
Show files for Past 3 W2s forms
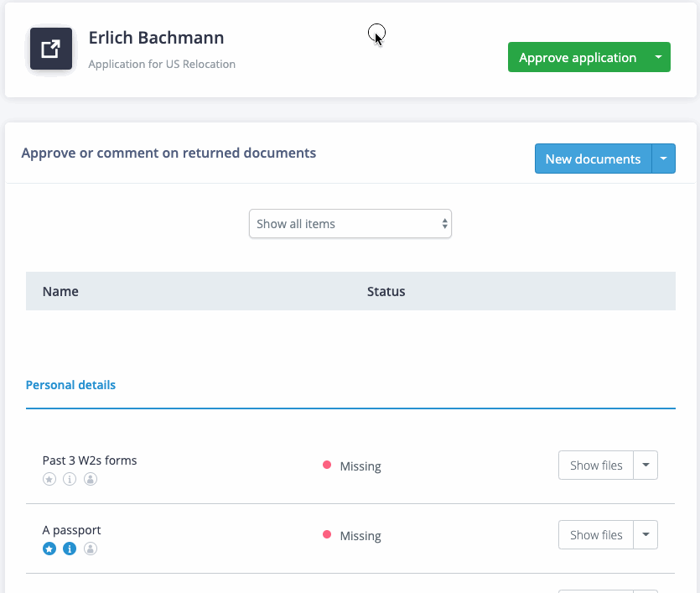point(596,466)
